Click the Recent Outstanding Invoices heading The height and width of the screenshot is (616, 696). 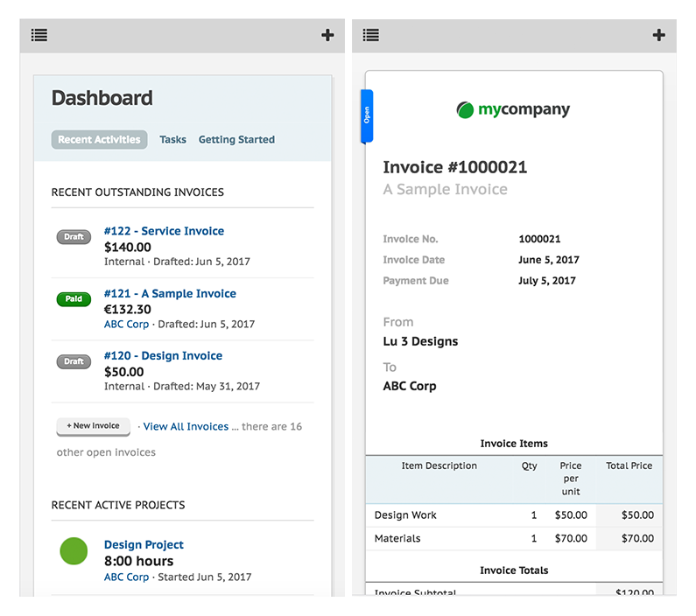tap(137, 192)
